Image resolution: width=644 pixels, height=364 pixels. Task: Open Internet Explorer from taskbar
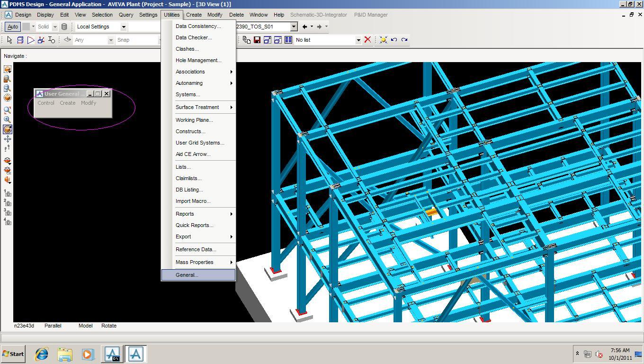42,354
